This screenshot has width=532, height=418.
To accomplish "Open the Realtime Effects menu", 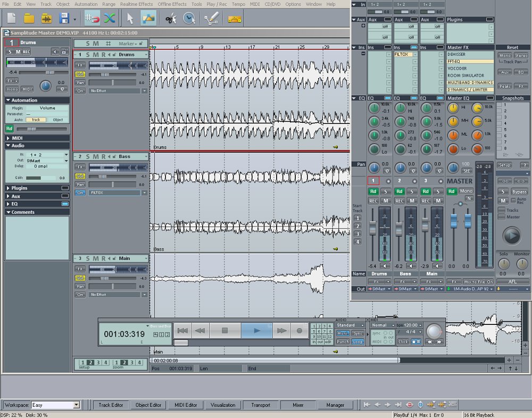I will [136, 4].
